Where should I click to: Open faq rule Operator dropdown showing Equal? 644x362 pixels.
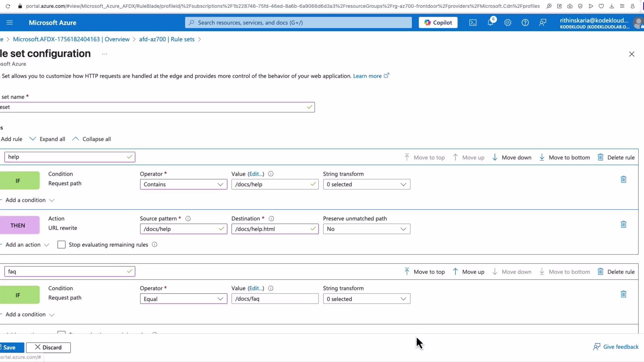183,299
